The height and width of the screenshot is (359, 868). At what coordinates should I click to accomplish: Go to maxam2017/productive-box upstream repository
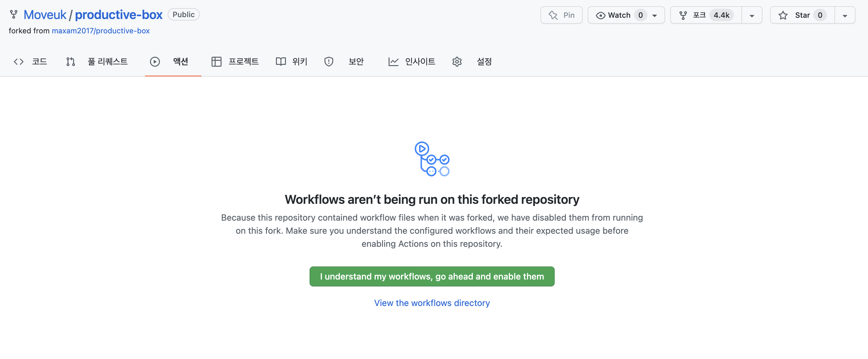[x=100, y=31]
